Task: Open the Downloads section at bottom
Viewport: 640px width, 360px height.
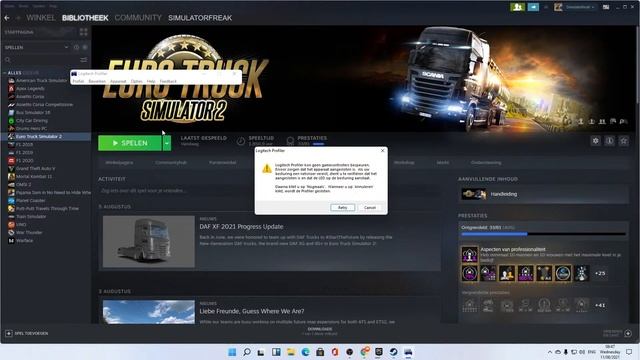Action: [x=320, y=331]
